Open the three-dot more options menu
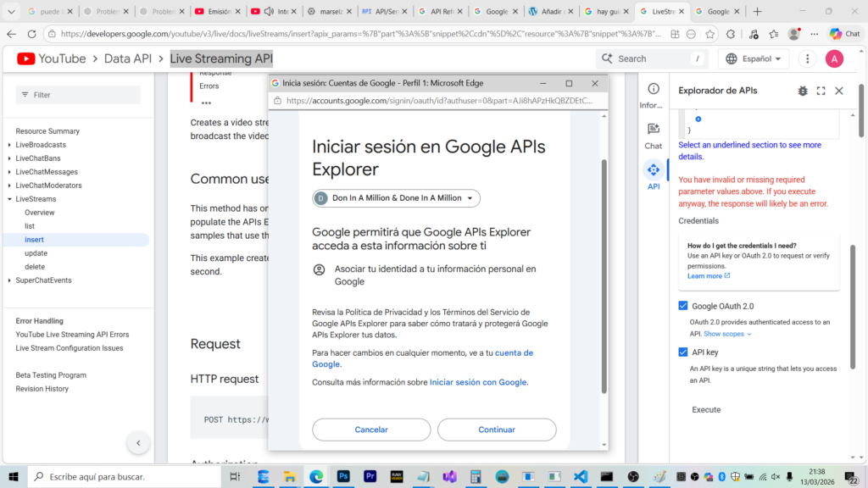Viewport: 868px width, 488px height. (807, 59)
